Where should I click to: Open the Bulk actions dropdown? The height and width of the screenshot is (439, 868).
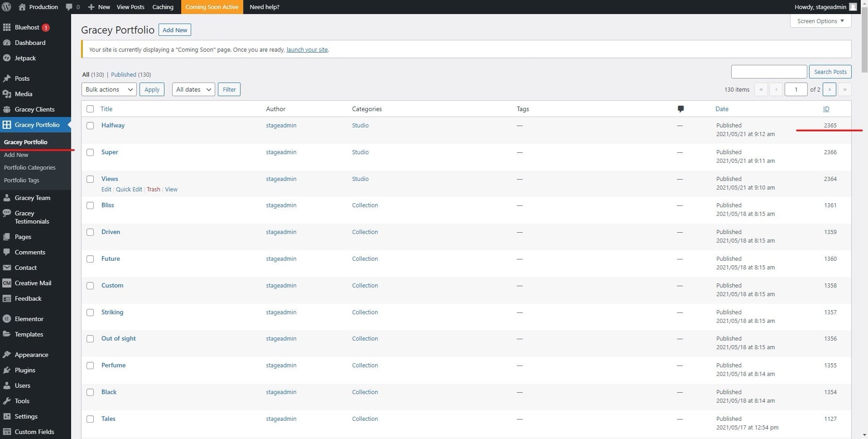click(109, 89)
